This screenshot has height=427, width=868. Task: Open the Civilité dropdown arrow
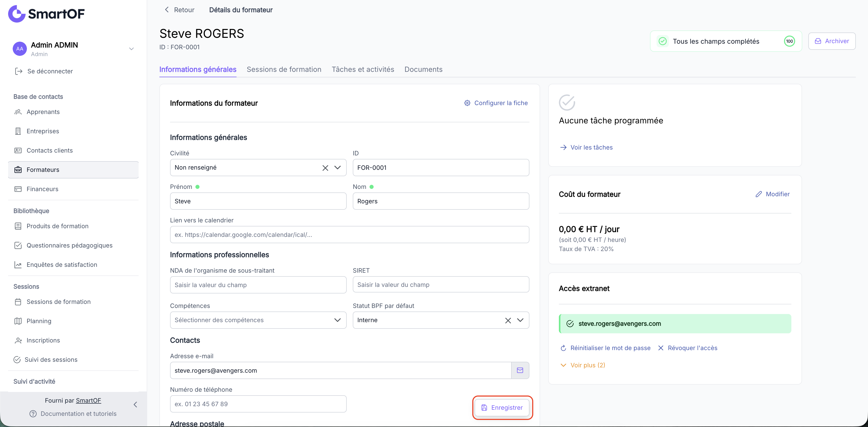pos(338,168)
